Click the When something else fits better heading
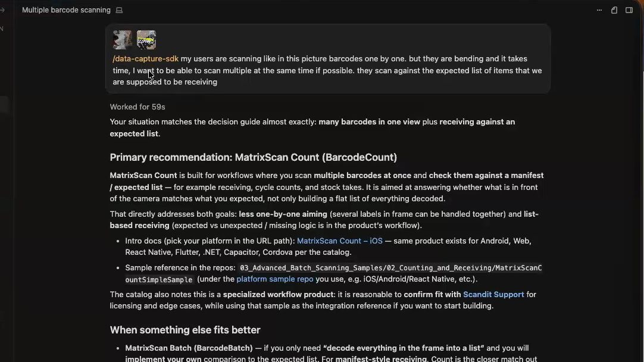Screen dimensions: 644x362 185,330
